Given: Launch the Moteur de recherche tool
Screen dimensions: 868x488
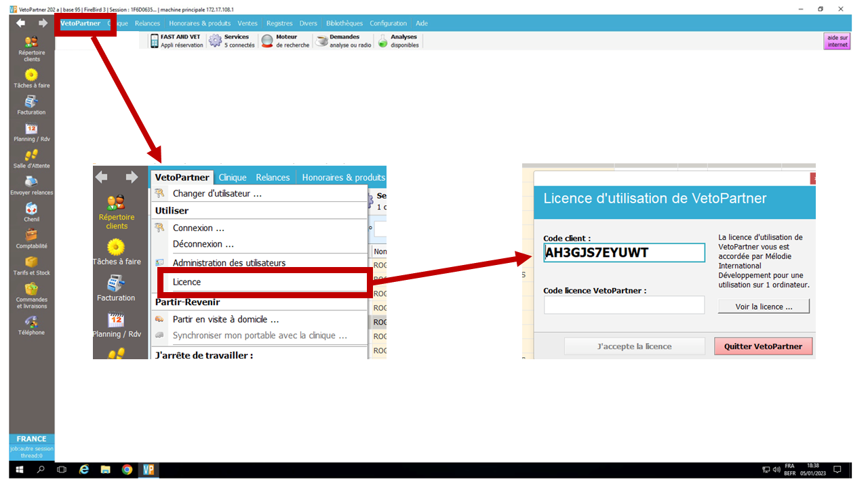Looking at the screenshot, I should point(285,41).
